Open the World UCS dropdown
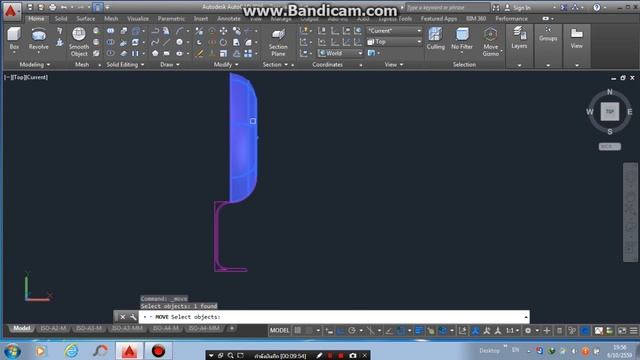This screenshot has width=640, height=360. [x=340, y=53]
